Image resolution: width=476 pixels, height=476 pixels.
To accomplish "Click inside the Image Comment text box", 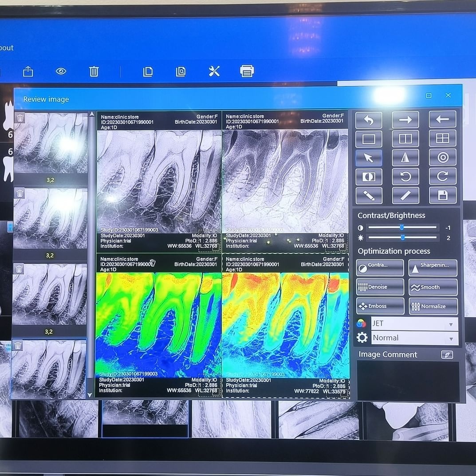I will [408, 381].
